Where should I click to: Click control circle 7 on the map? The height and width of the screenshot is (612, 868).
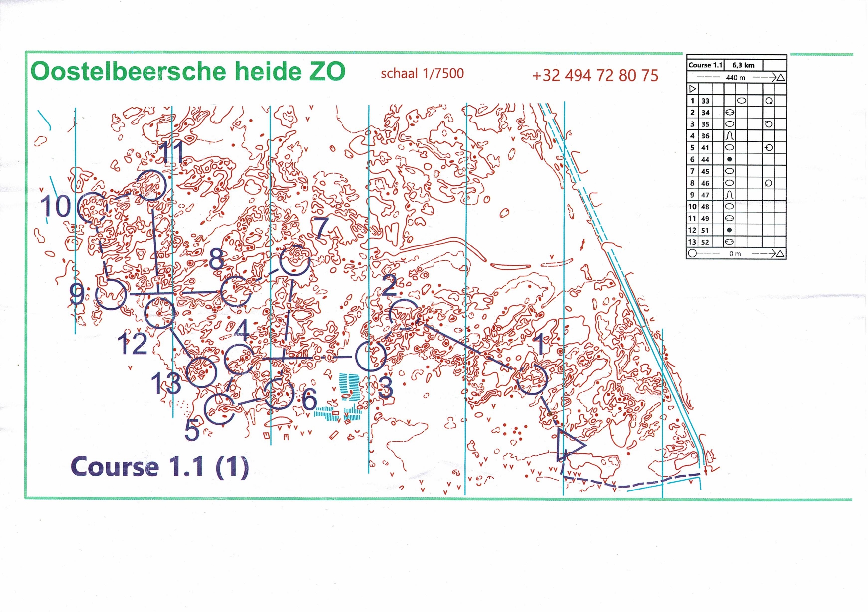(295, 260)
